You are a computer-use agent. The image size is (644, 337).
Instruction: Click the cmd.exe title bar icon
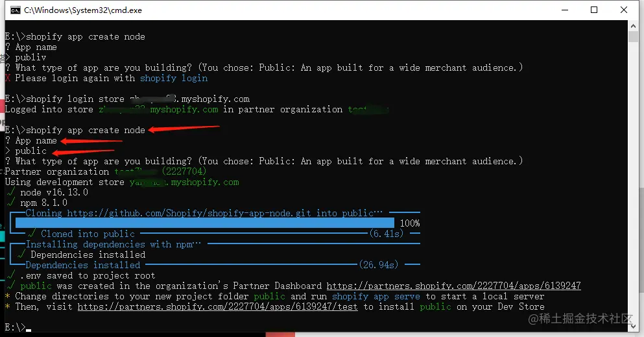coord(15,10)
